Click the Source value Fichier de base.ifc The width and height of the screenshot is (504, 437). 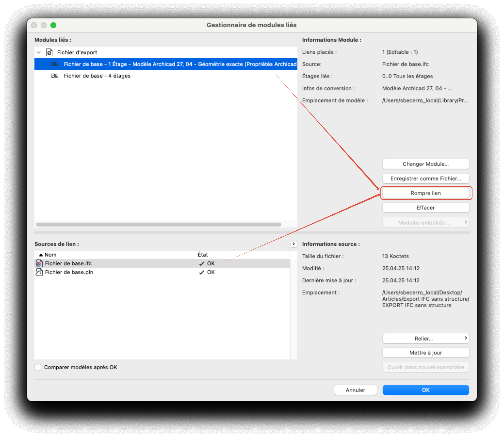tap(405, 64)
